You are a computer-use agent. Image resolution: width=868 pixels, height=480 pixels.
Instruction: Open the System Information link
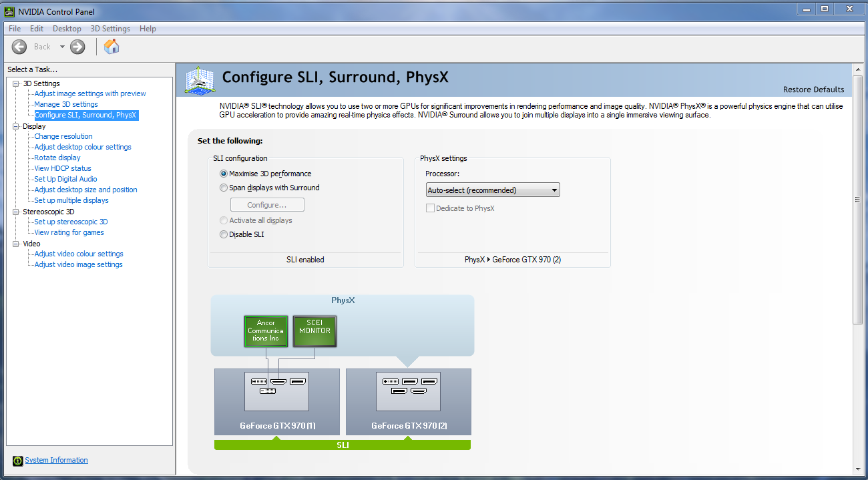pos(56,460)
